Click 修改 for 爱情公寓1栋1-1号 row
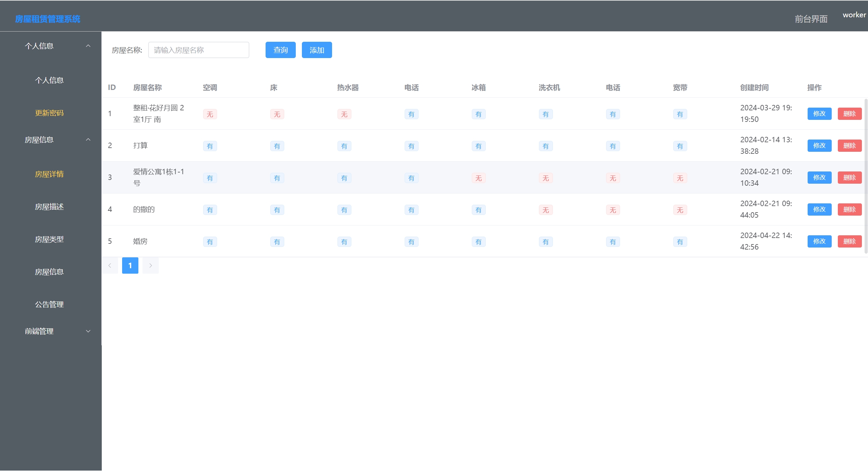Screen dimensions: 868x475 (819, 178)
